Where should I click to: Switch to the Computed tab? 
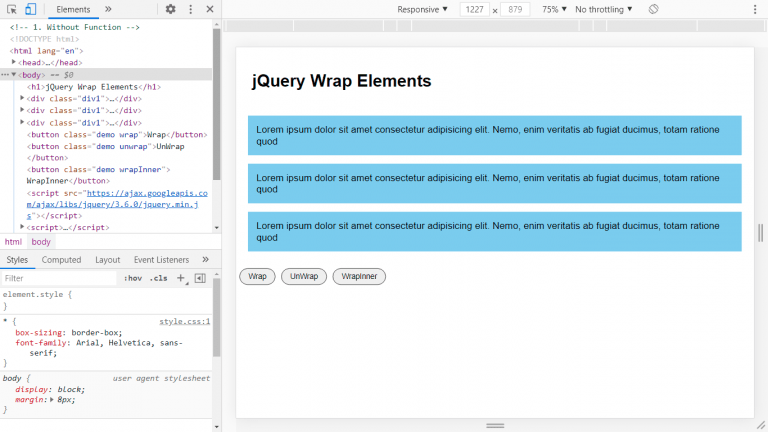tap(61, 260)
